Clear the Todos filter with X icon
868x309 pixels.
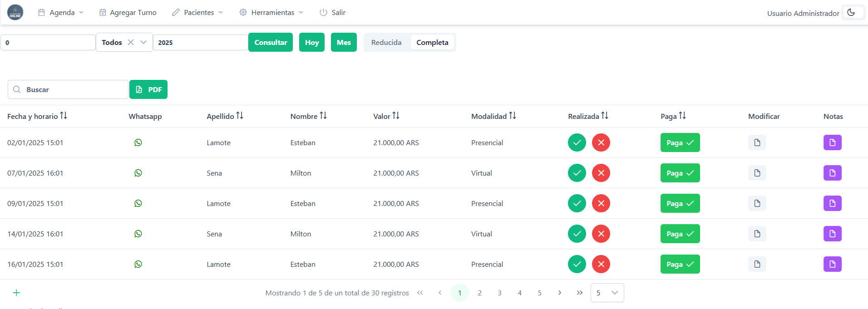(x=131, y=42)
